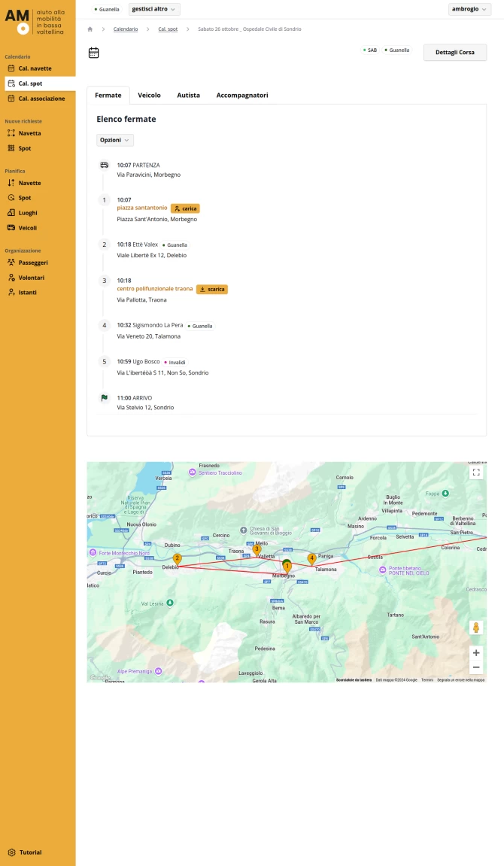Zoom in on the map
Image resolution: width=504 pixels, height=866 pixels.
(475, 653)
